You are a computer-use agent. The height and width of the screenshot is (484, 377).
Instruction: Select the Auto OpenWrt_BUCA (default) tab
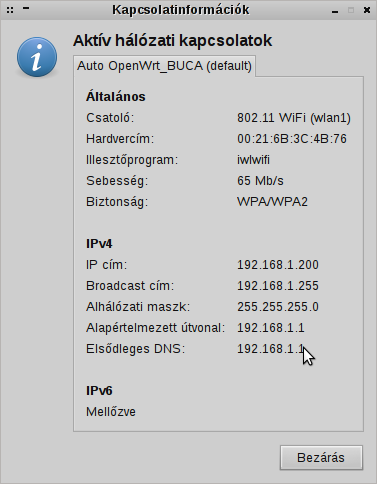pyautogui.click(x=164, y=66)
